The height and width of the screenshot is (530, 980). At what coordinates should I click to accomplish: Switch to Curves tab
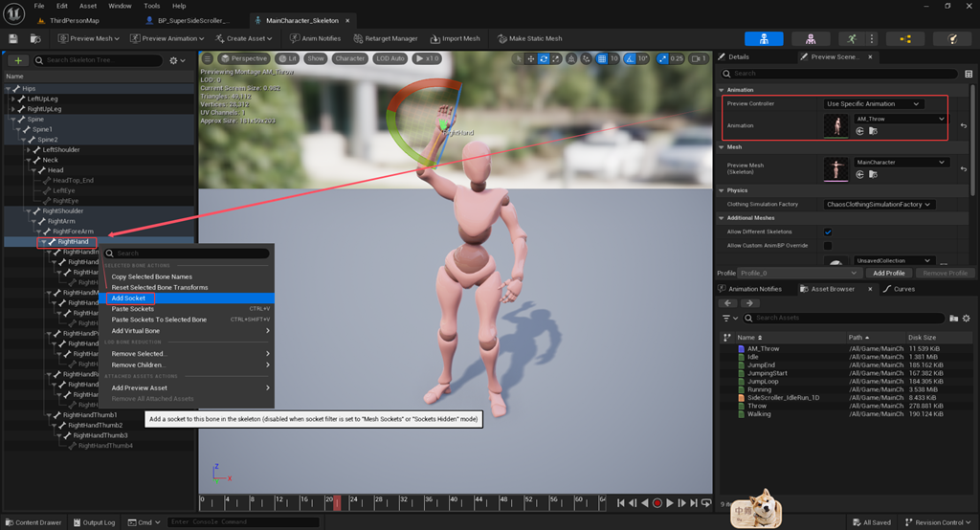point(899,289)
